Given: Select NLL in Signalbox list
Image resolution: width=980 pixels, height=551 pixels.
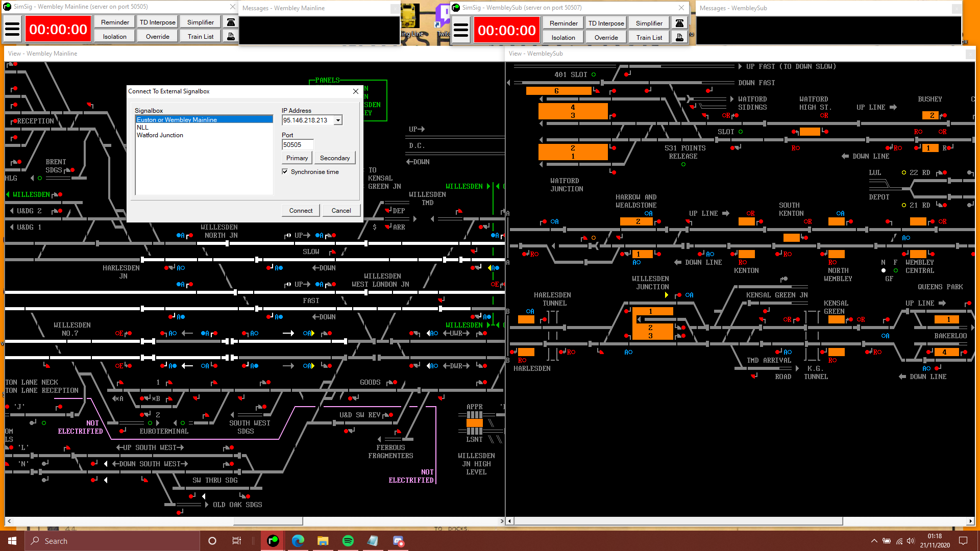Looking at the screenshot, I should 204,127.
